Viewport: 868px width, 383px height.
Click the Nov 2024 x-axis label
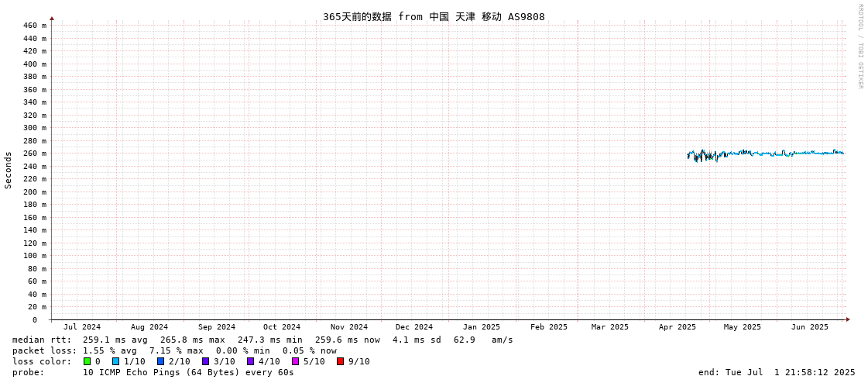click(348, 327)
